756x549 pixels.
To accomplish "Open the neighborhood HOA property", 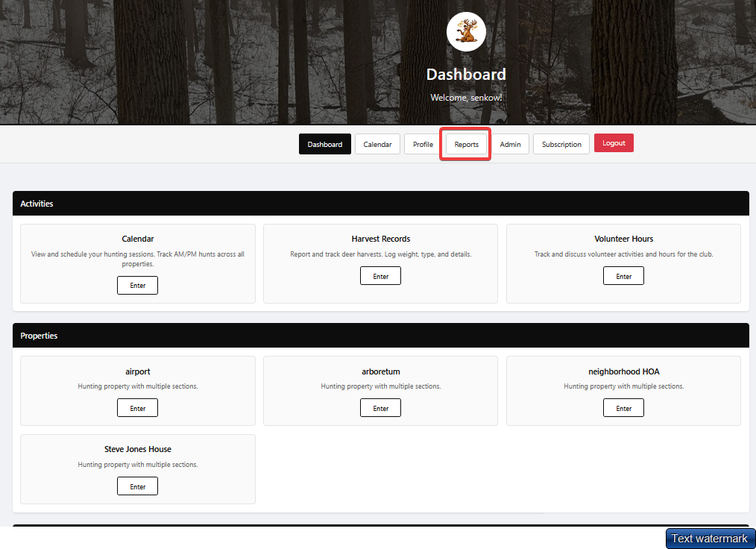I will (623, 407).
